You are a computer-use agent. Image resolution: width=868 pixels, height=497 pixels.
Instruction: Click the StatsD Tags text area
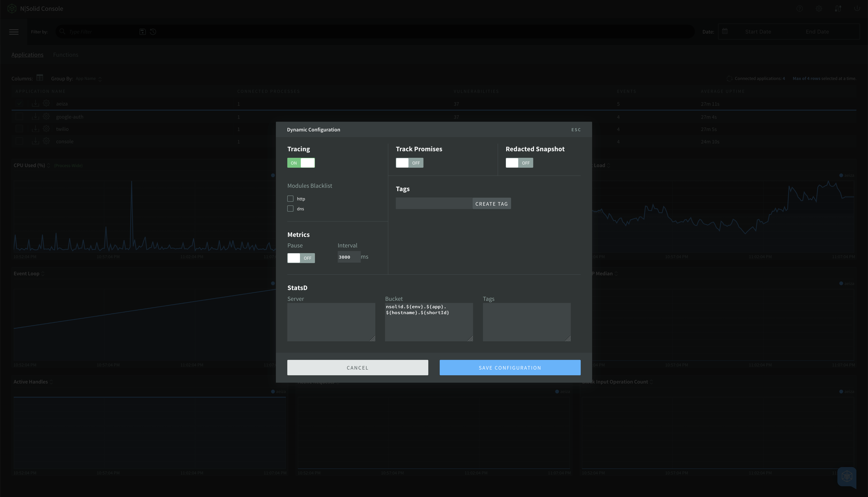click(526, 322)
